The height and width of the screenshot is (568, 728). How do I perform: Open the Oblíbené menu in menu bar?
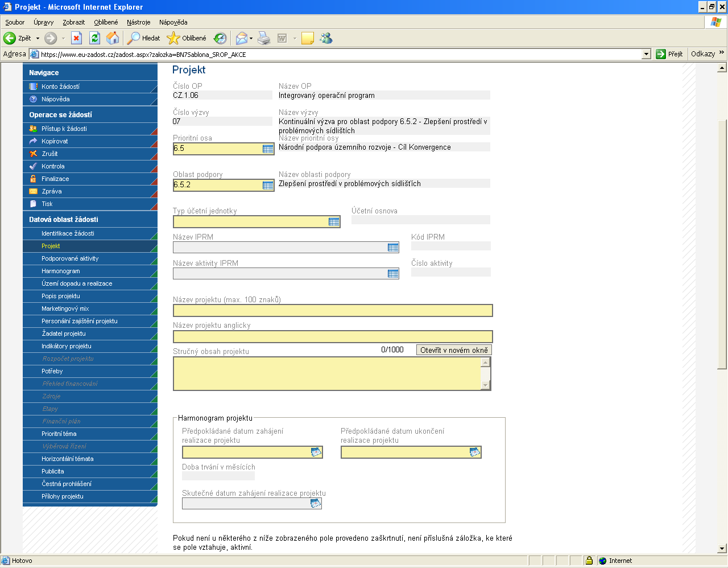106,22
